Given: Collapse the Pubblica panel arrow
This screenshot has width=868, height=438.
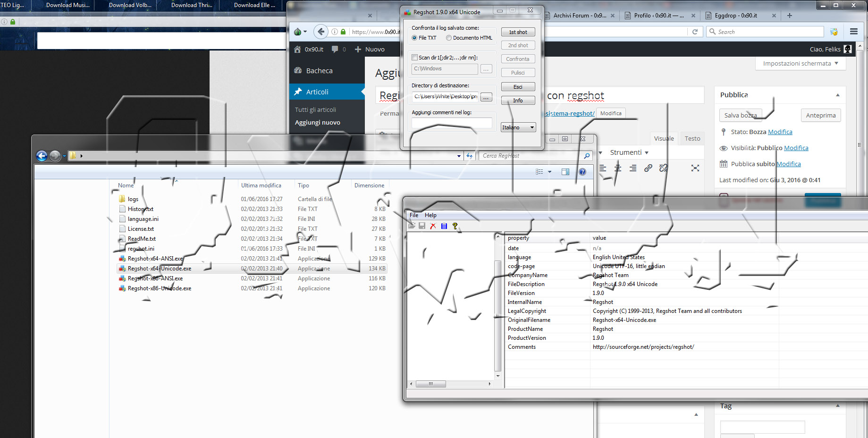Looking at the screenshot, I should click(838, 95).
